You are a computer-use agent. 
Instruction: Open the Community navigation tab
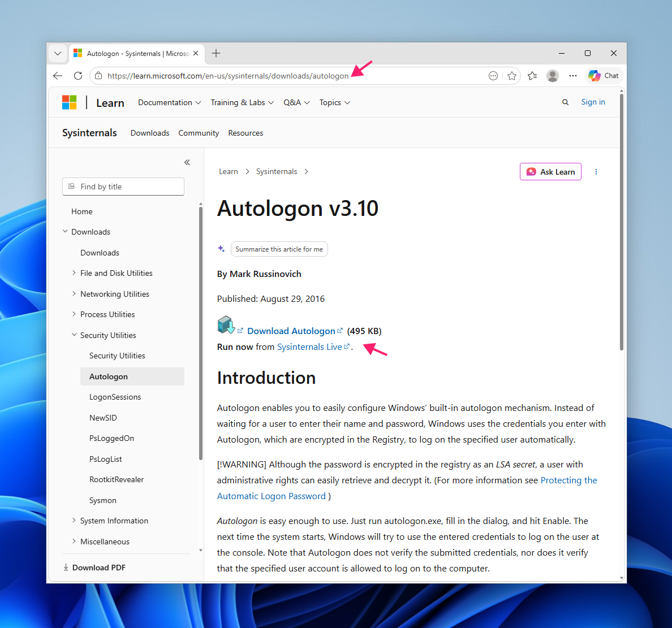pyautogui.click(x=199, y=133)
